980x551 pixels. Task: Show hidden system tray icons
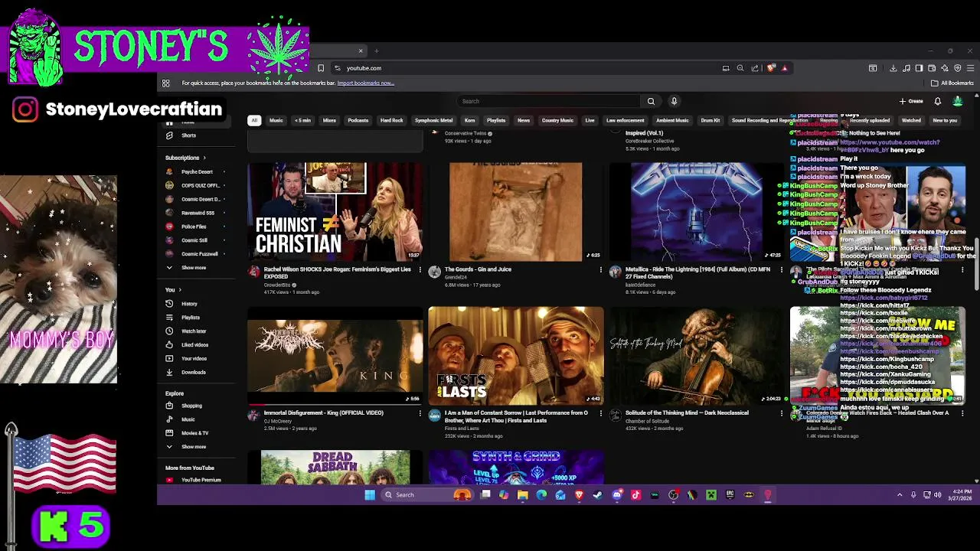pyautogui.click(x=900, y=495)
